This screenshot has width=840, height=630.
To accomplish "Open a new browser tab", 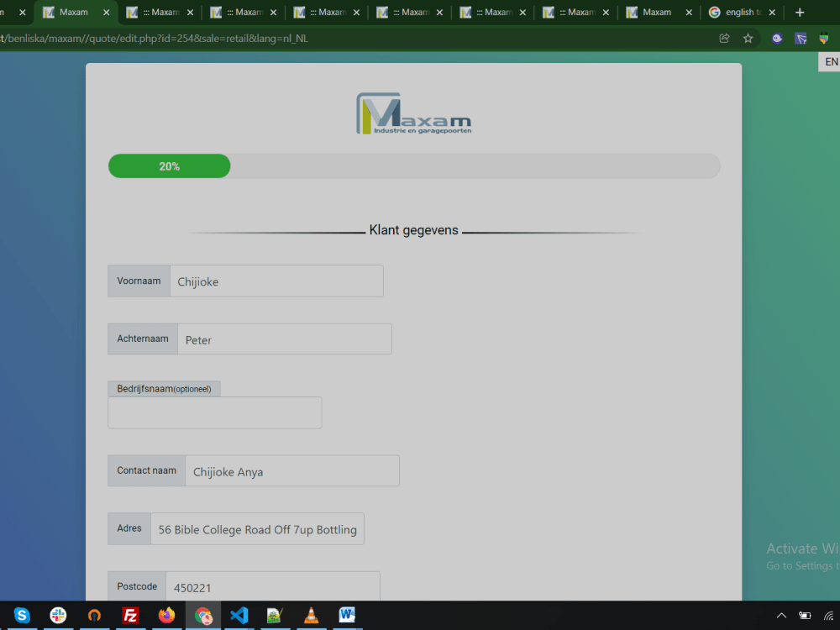I will (x=800, y=13).
